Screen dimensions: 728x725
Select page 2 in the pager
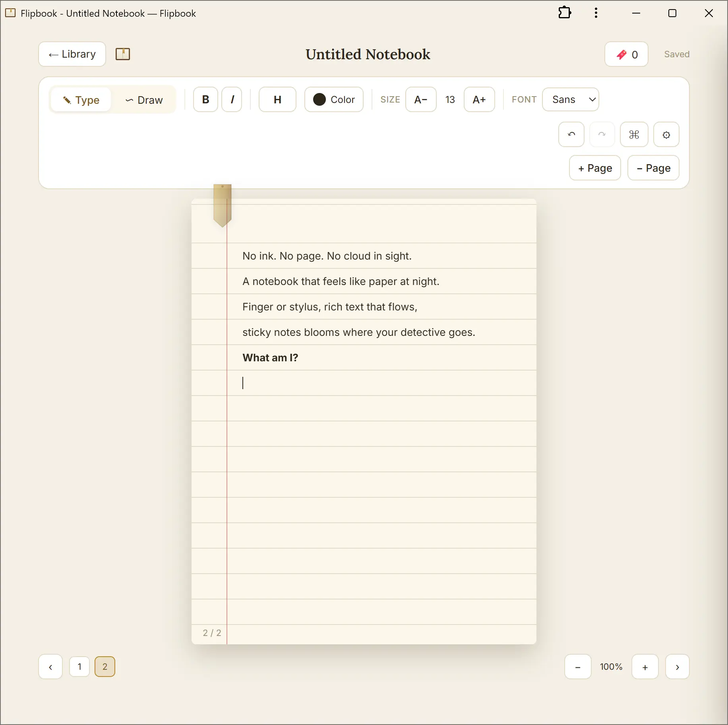click(x=105, y=667)
